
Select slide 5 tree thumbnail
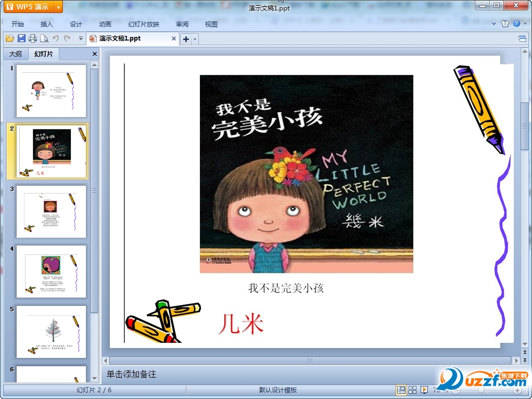tap(51, 332)
